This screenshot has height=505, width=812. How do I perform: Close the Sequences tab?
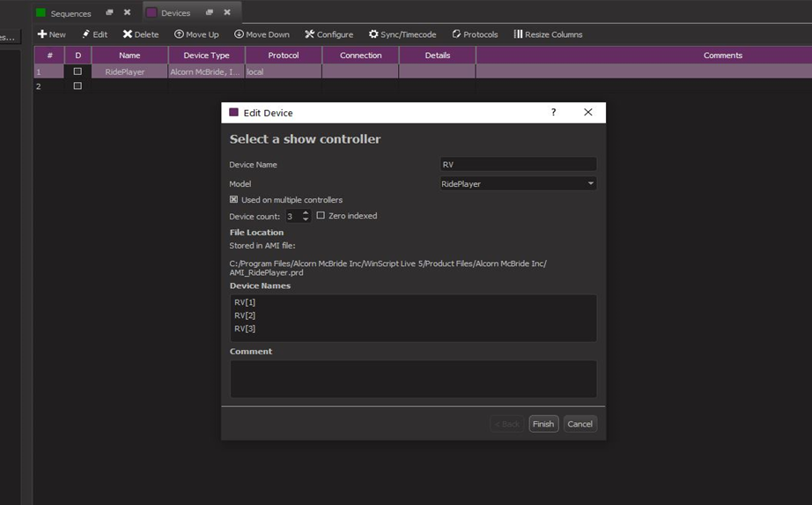click(x=127, y=12)
